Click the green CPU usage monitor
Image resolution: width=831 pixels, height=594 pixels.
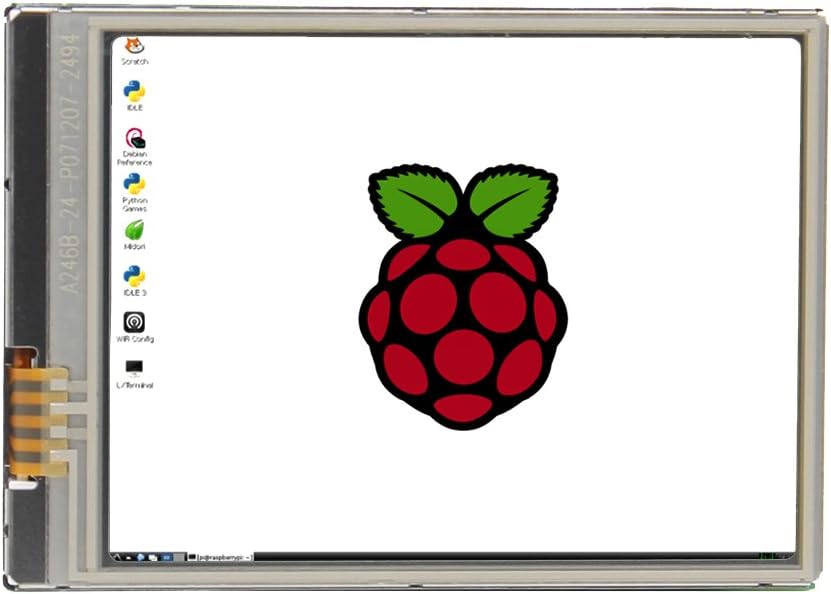coord(767,556)
